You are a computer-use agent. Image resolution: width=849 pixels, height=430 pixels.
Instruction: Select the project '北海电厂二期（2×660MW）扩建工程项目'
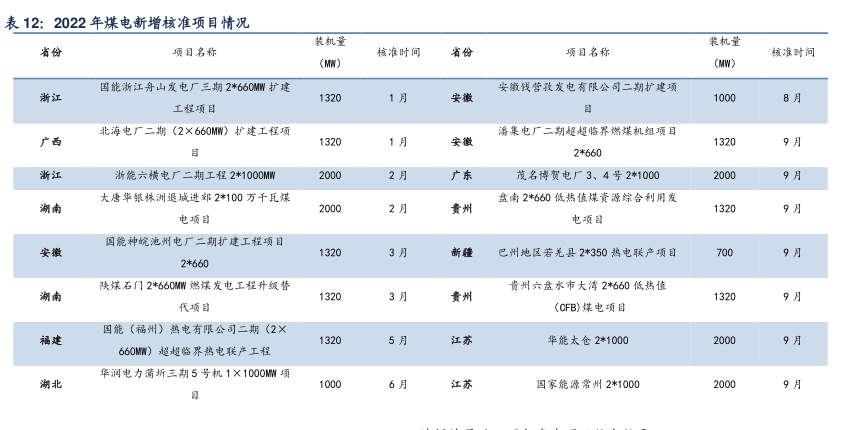(195, 142)
